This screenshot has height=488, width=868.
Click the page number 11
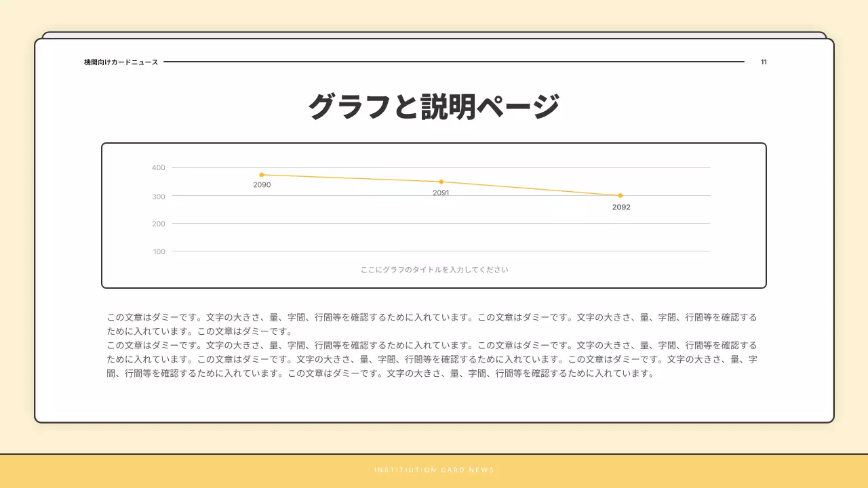(764, 61)
